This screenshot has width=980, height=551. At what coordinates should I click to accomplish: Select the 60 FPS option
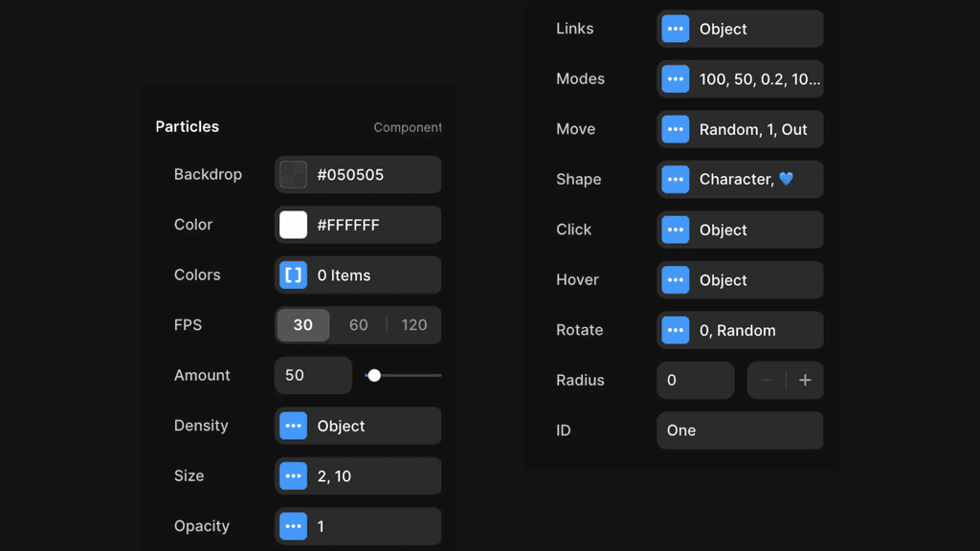point(358,325)
